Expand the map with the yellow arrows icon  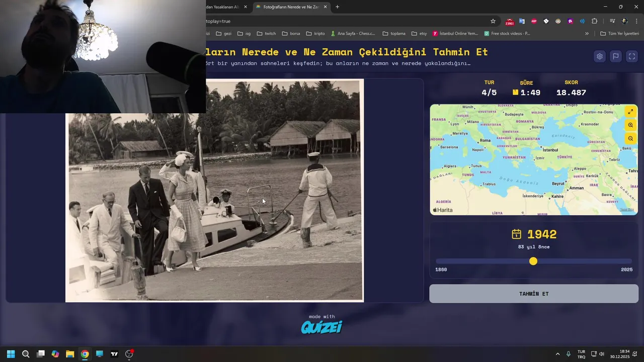point(630,112)
